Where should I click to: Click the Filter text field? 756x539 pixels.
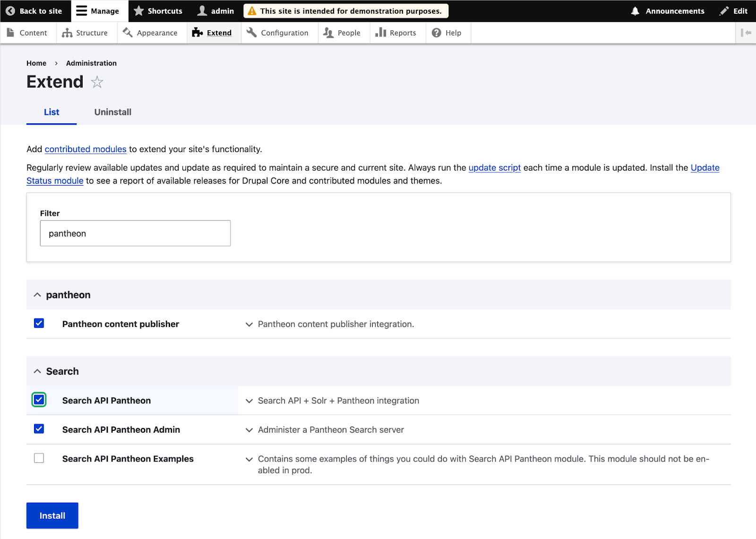[x=135, y=233]
